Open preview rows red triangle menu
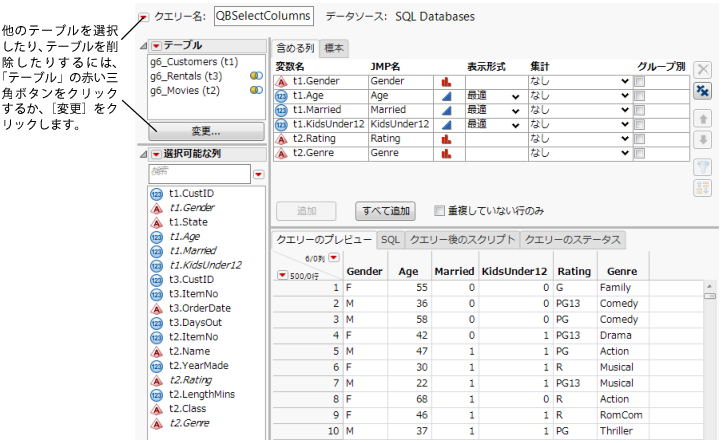 click(x=282, y=275)
